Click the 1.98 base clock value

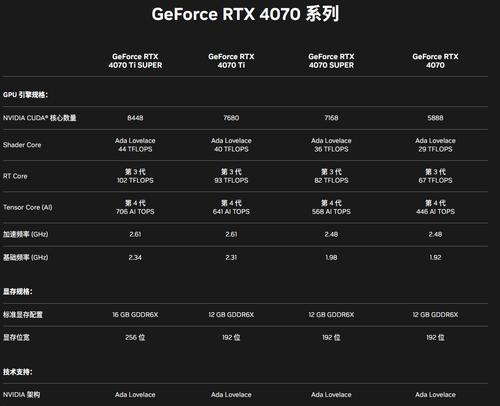point(331,258)
